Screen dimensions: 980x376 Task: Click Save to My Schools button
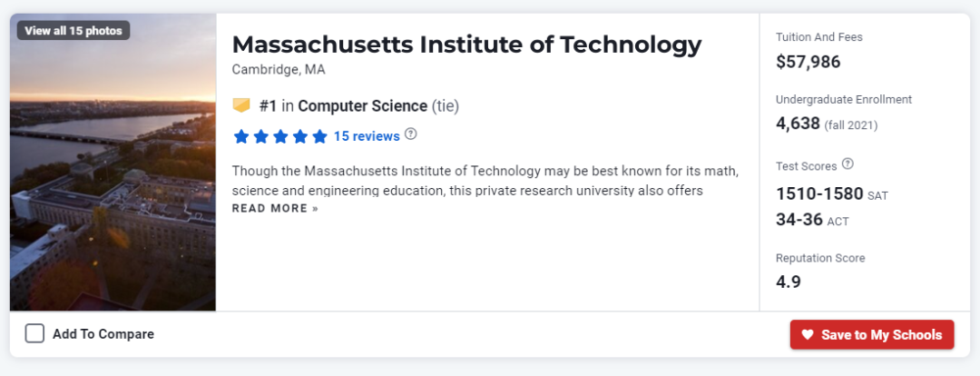coord(872,335)
